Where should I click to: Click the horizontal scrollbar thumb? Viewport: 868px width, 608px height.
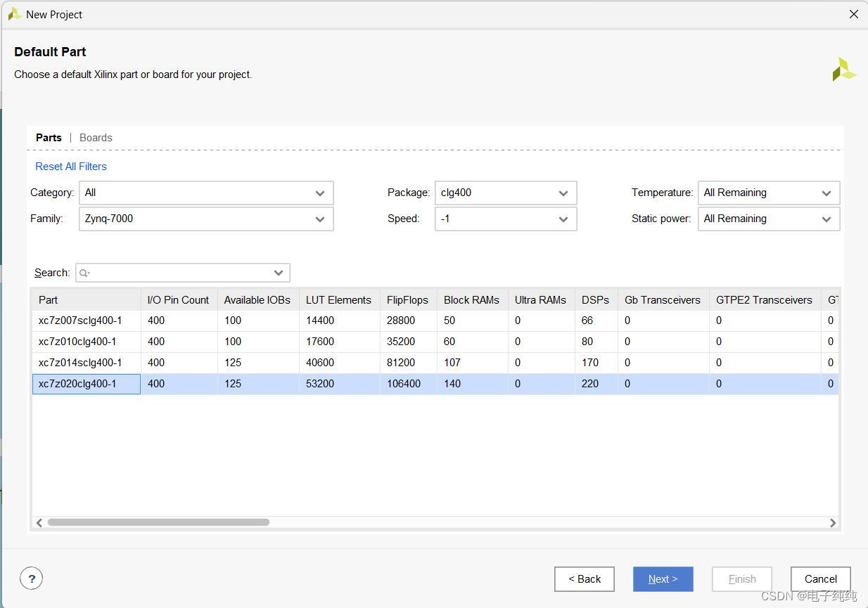point(158,522)
